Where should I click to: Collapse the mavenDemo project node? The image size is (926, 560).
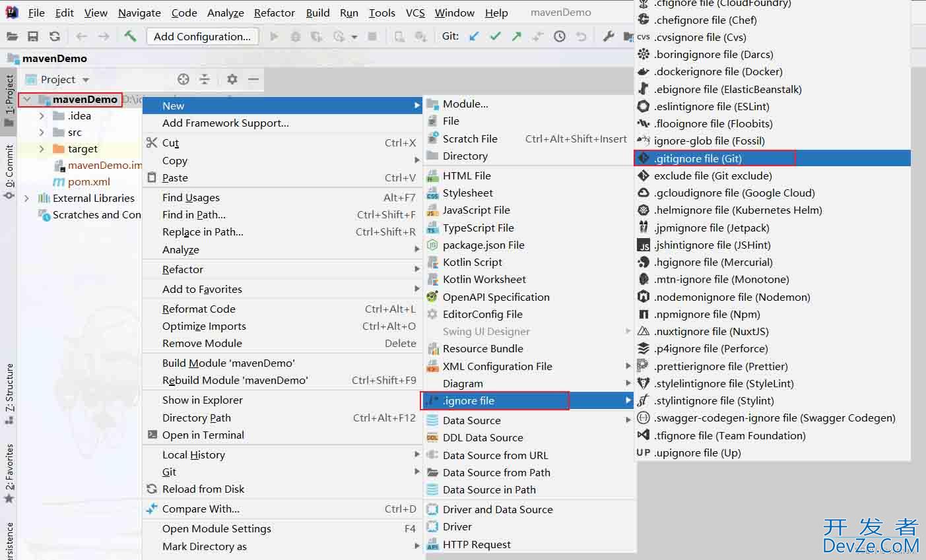(x=27, y=100)
